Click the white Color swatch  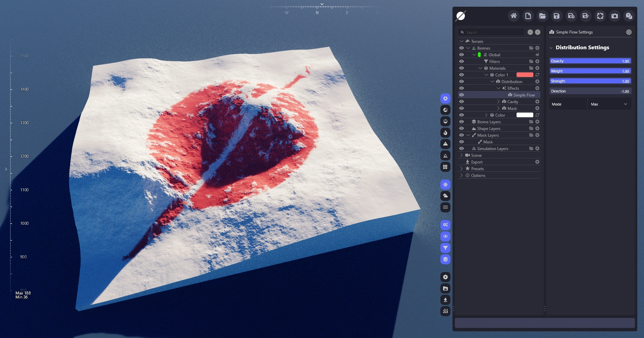point(525,115)
